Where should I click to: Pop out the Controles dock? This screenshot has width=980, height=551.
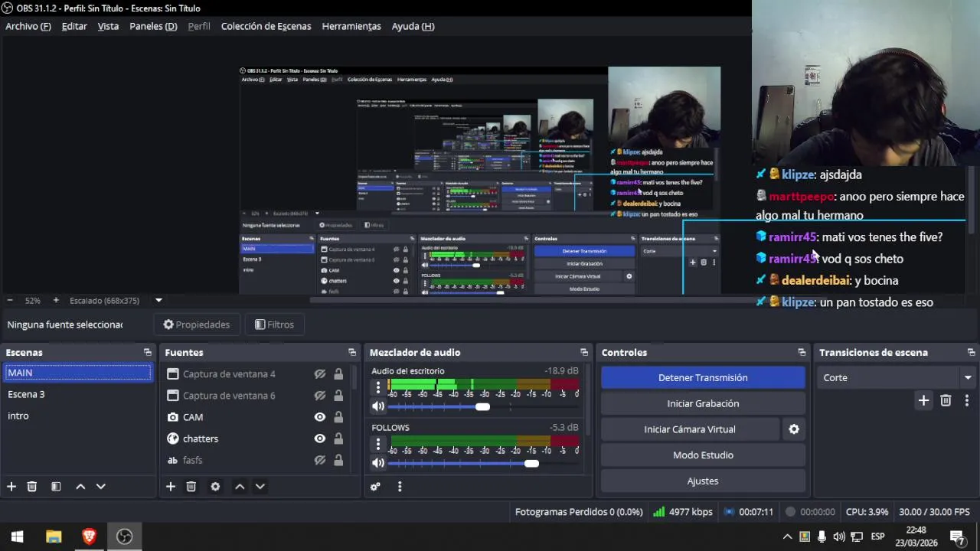[802, 353]
